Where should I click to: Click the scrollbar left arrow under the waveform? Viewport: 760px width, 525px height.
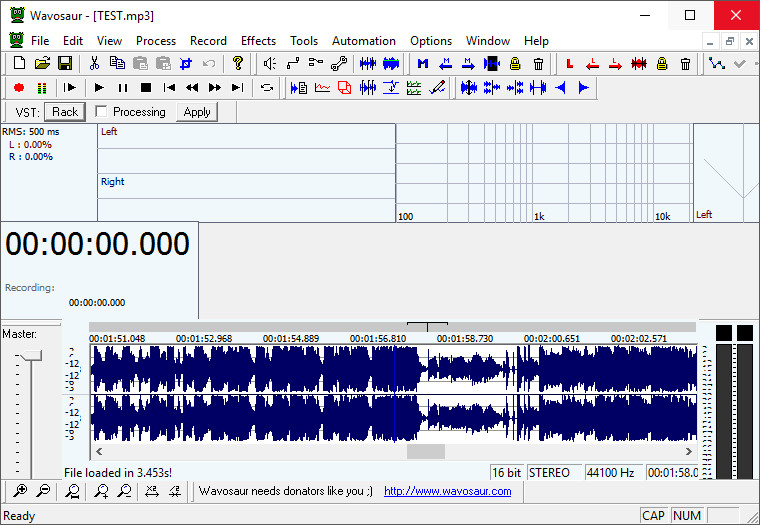99,451
